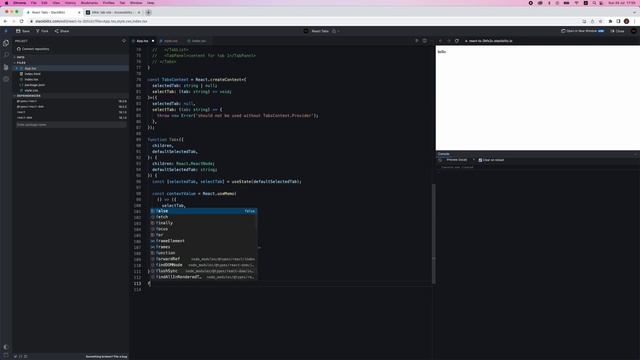Click the Chrome reload button
Screen dimensions: 640x360
22,21
